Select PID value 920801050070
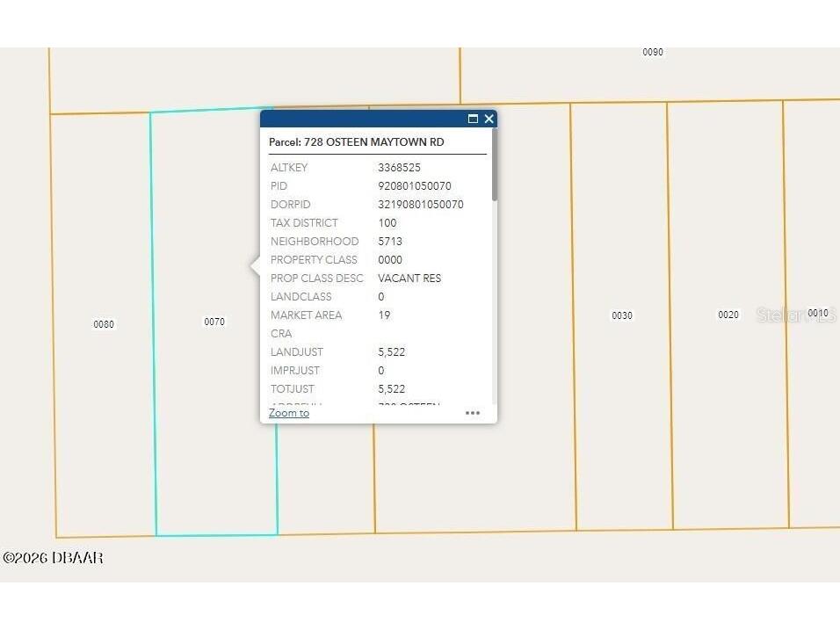Image resolution: width=840 pixels, height=630 pixels. click(415, 186)
